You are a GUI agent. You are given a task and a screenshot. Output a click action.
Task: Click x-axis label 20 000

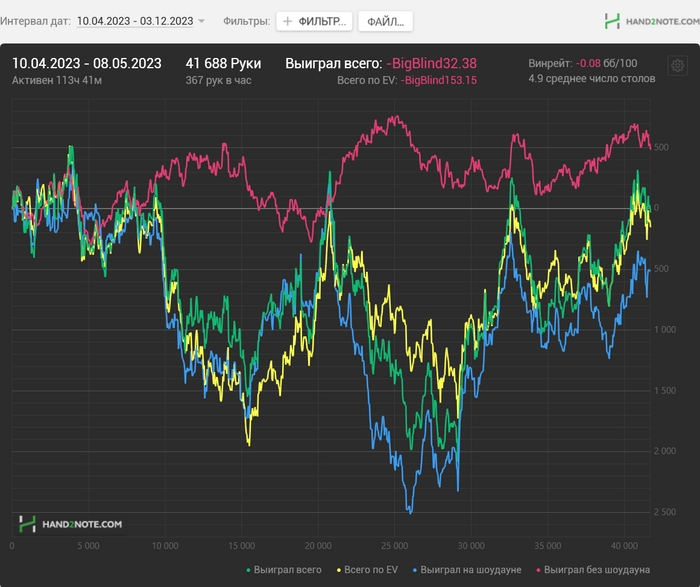tap(318, 545)
